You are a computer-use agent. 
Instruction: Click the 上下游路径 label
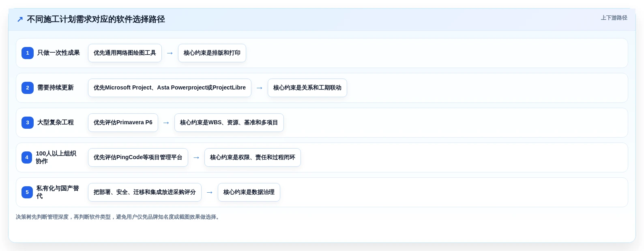coord(614,18)
